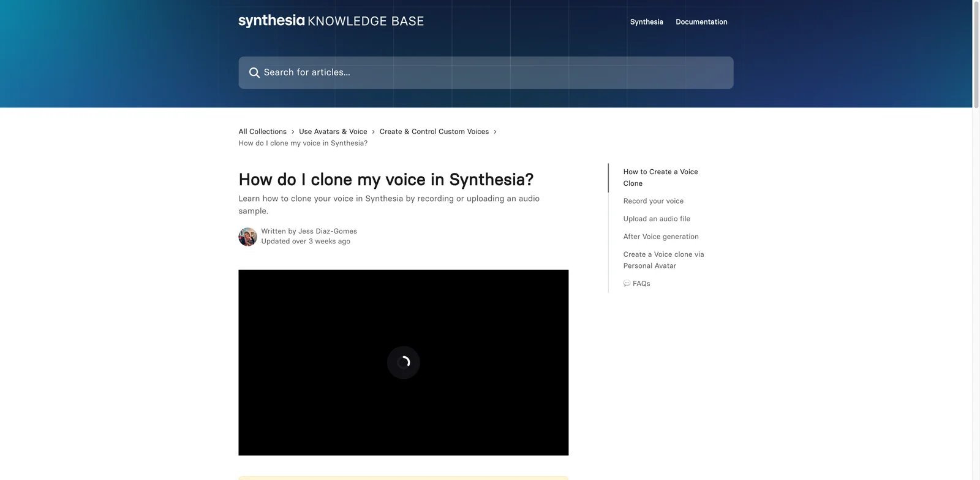Screen dimensions: 980x480
Task: Jump to Create a Voice clone via Personal Avatar
Action: coord(663,259)
